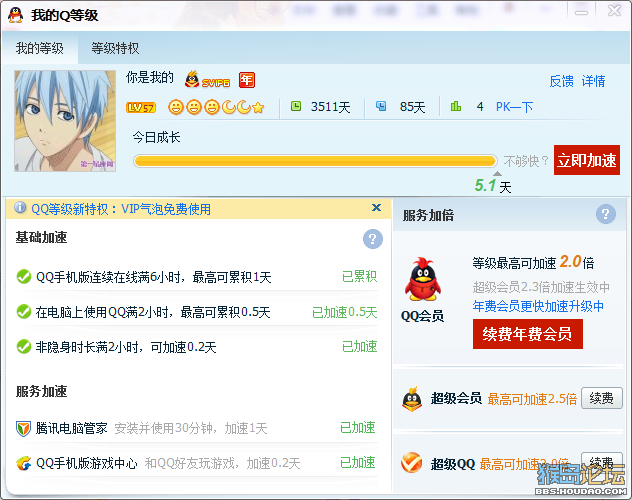Click the 3511天 active days value
The width and height of the screenshot is (632, 500).
pos(331,107)
